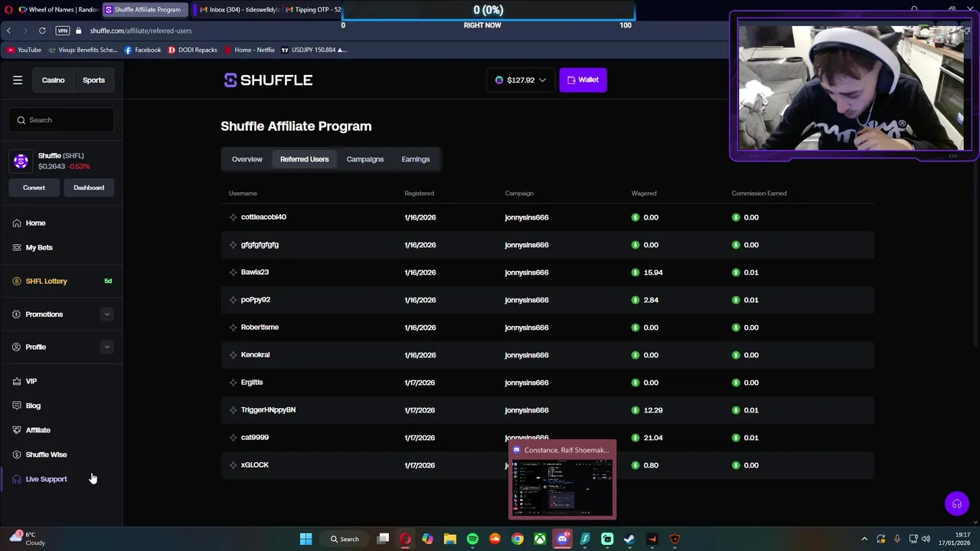Click username Kenokrai
Viewport: 980px width, 551px height.
point(255,355)
